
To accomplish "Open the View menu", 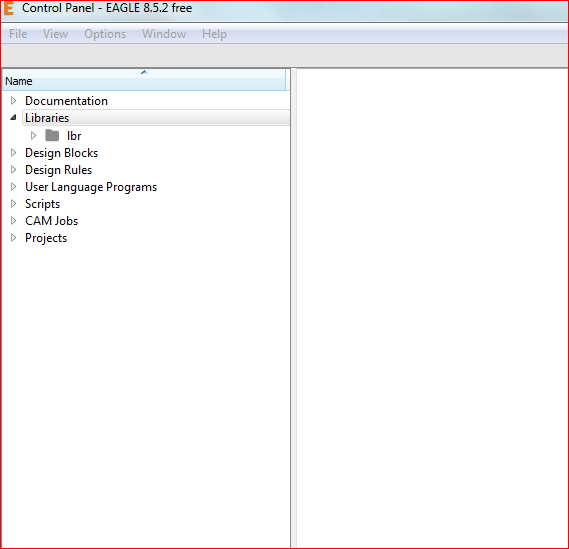I will (55, 34).
